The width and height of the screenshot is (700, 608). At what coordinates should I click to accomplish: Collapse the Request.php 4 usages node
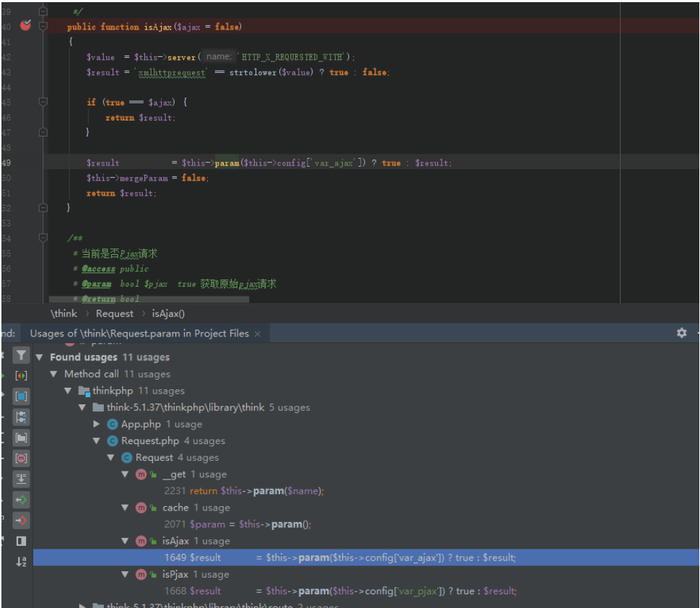coord(96,441)
